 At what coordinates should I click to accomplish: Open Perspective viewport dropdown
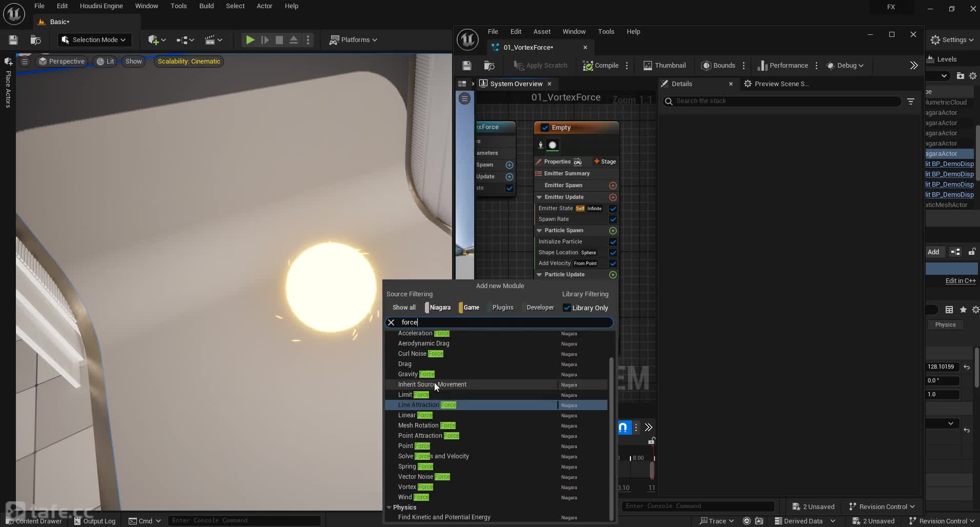click(62, 62)
